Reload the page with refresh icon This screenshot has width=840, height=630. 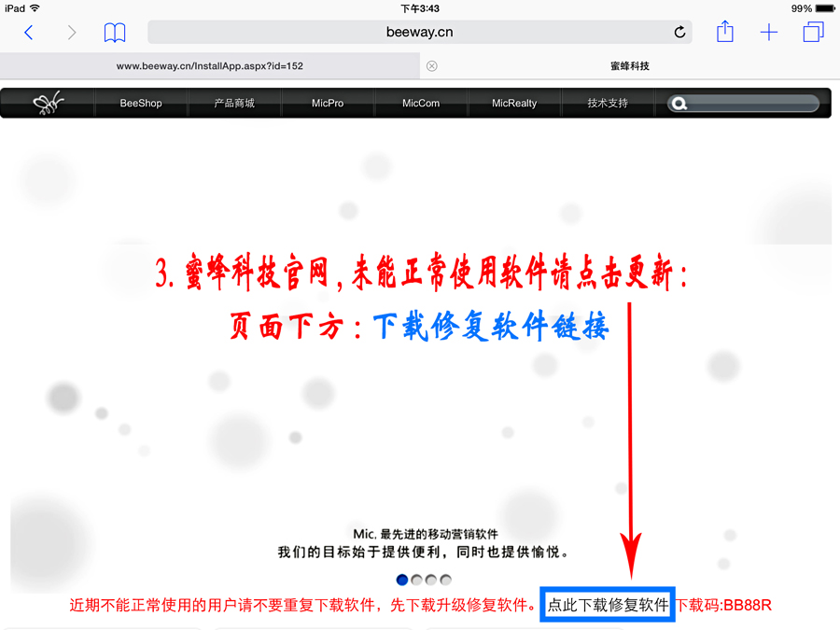[x=679, y=32]
